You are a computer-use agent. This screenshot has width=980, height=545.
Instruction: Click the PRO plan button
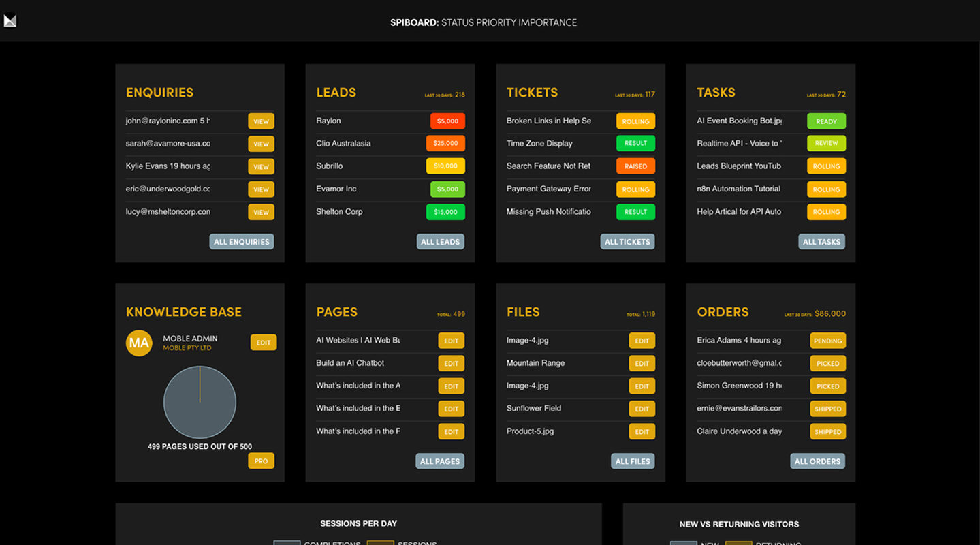point(261,461)
